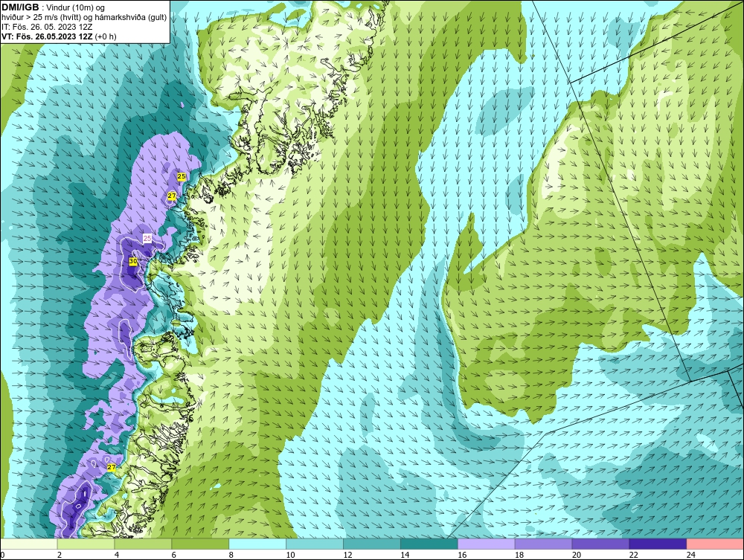Click the 12–14 m/s teal legend swatch

(x=371, y=544)
